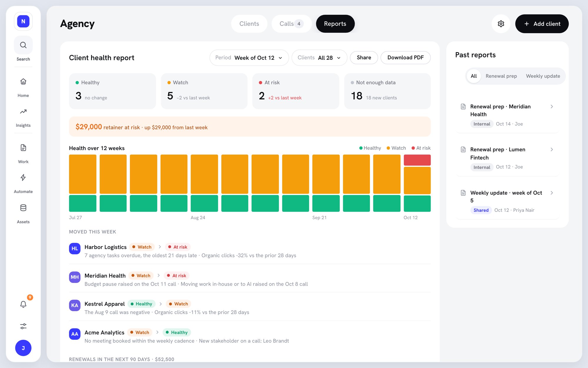Click the AA avatar for Acme Analytics

(75, 334)
